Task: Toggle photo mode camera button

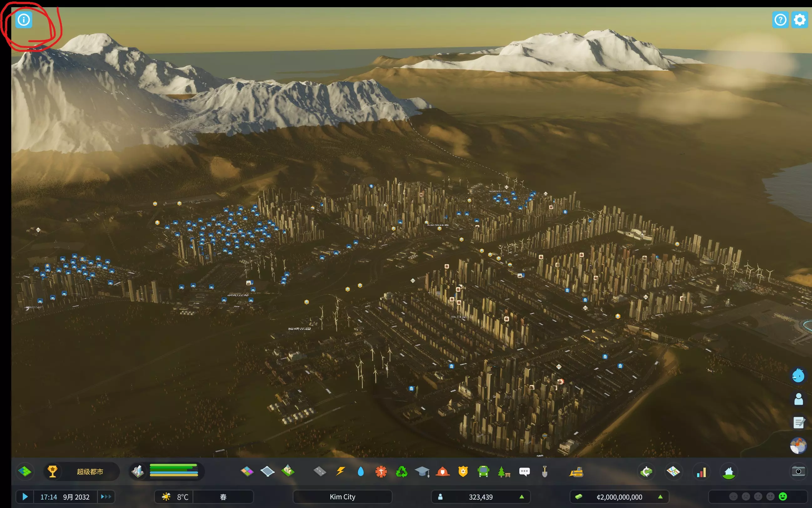Action: [798, 471]
